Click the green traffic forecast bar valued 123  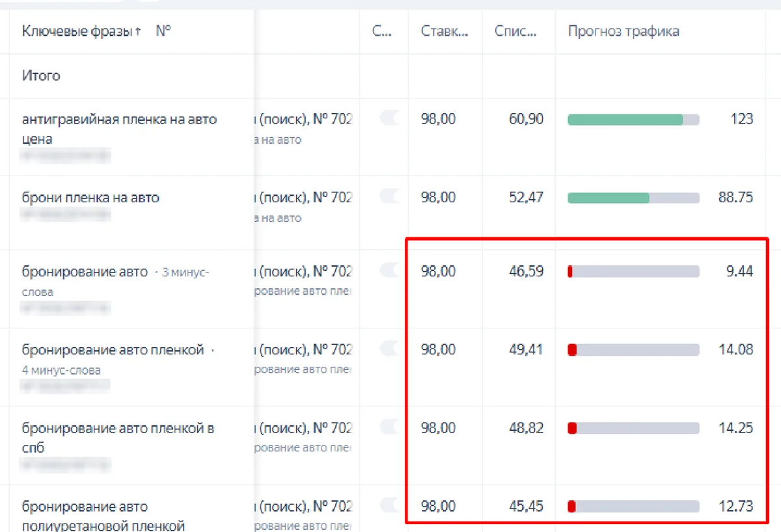[633, 120]
